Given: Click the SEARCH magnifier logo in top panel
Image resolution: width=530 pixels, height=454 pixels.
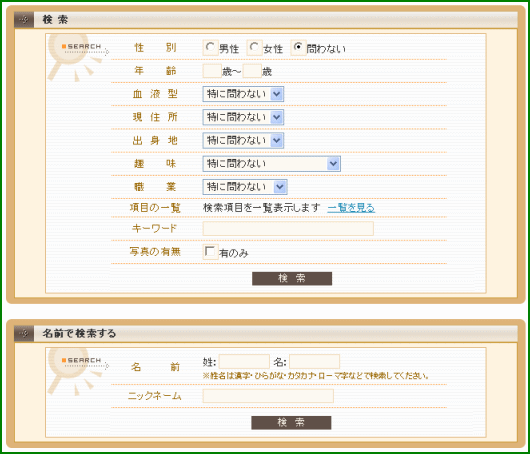Looking at the screenshot, I should [x=78, y=57].
